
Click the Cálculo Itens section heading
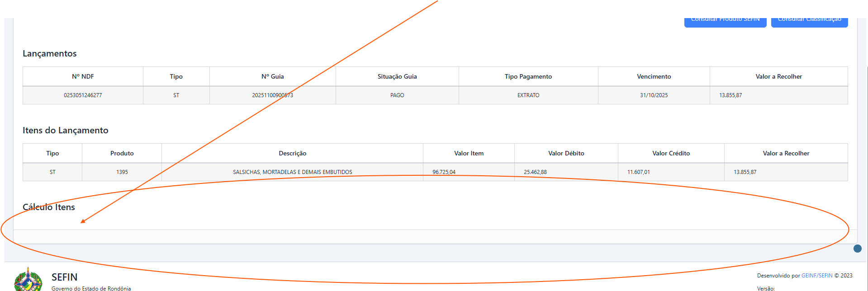[x=49, y=207]
